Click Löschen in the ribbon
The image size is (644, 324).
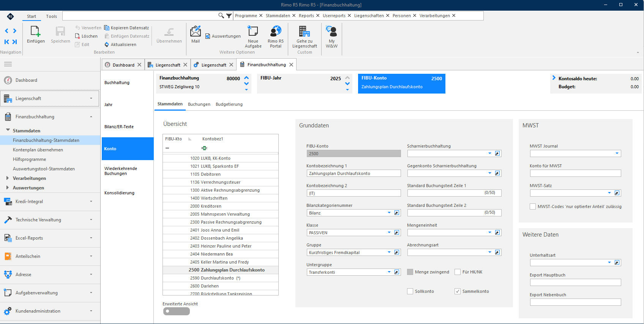coord(86,36)
